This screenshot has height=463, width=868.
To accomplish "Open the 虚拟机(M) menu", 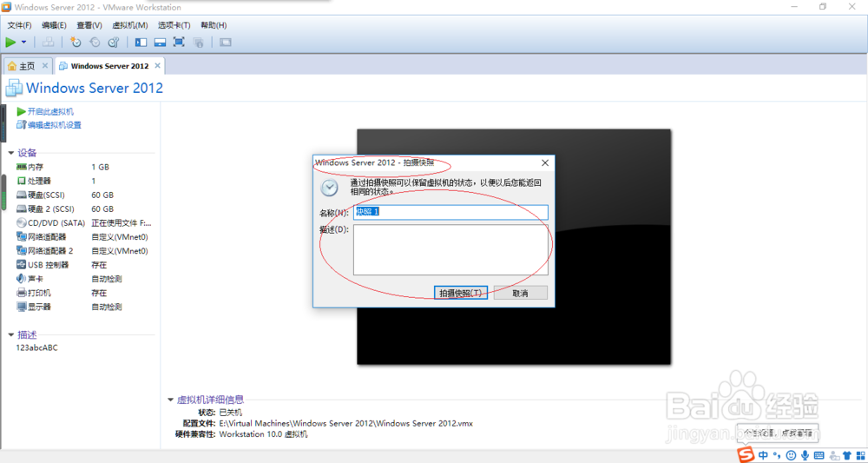I will [130, 25].
